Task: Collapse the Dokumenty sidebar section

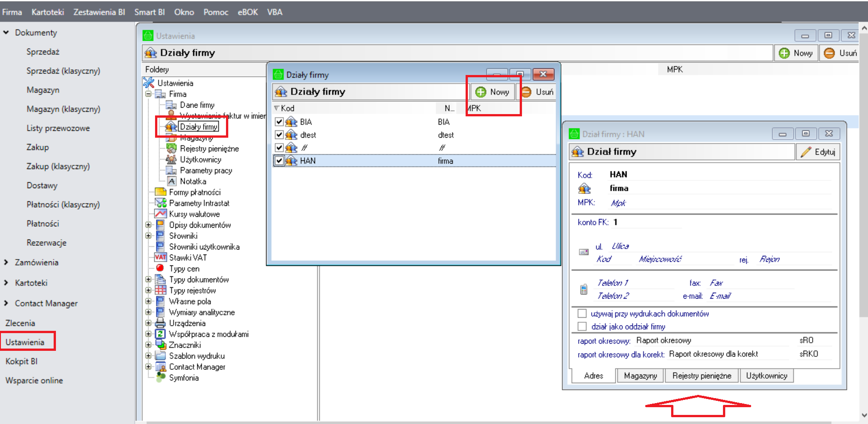Action: [x=6, y=33]
